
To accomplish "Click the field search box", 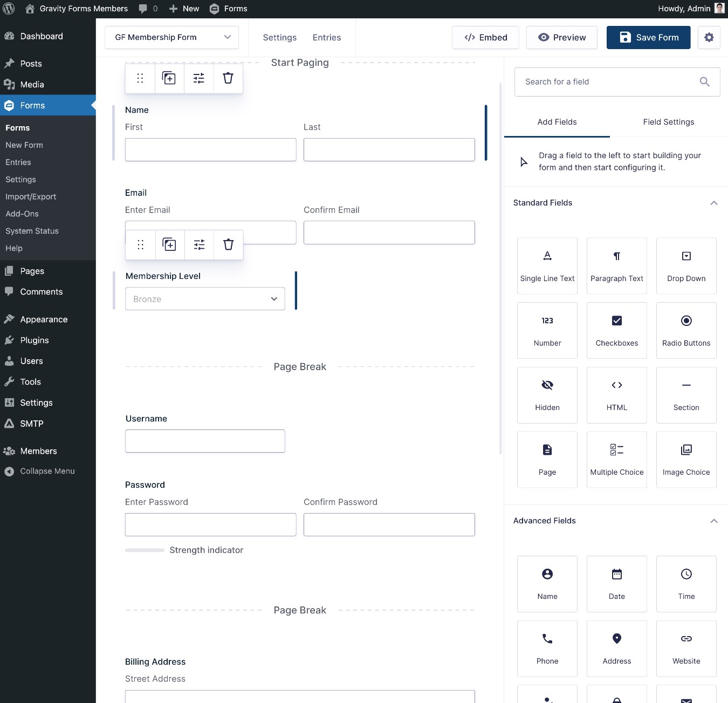I will (604, 81).
